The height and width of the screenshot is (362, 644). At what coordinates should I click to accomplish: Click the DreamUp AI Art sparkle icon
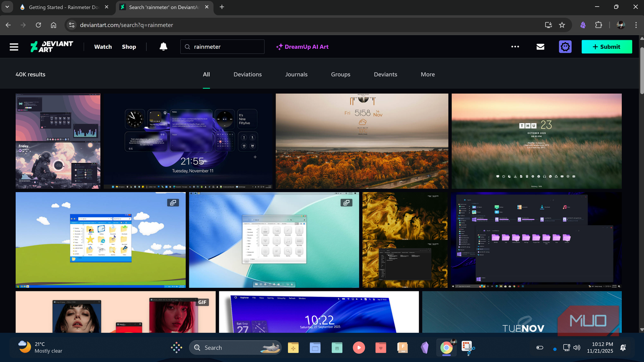(x=279, y=46)
